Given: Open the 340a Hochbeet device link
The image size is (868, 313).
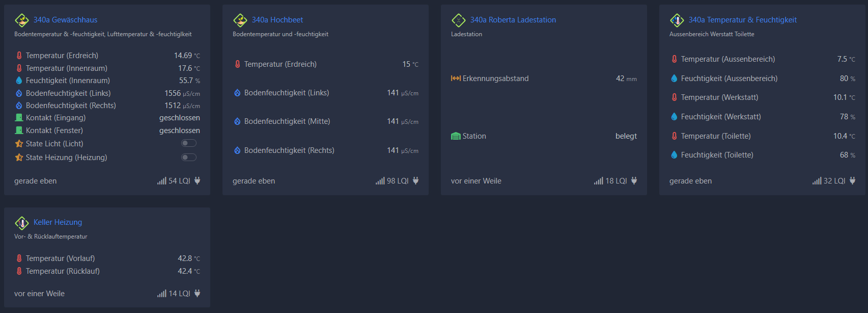Looking at the screenshot, I should point(277,20).
